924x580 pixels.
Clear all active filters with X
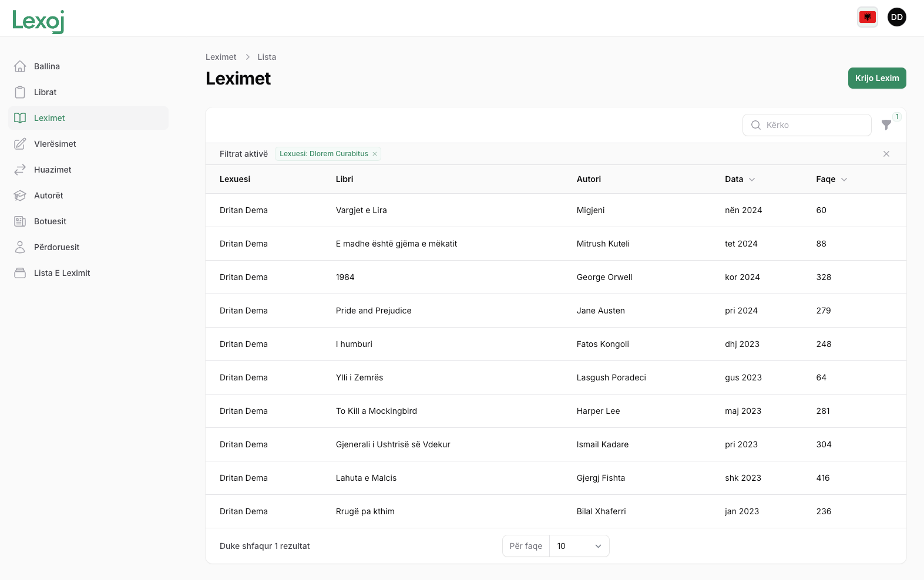pos(886,154)
